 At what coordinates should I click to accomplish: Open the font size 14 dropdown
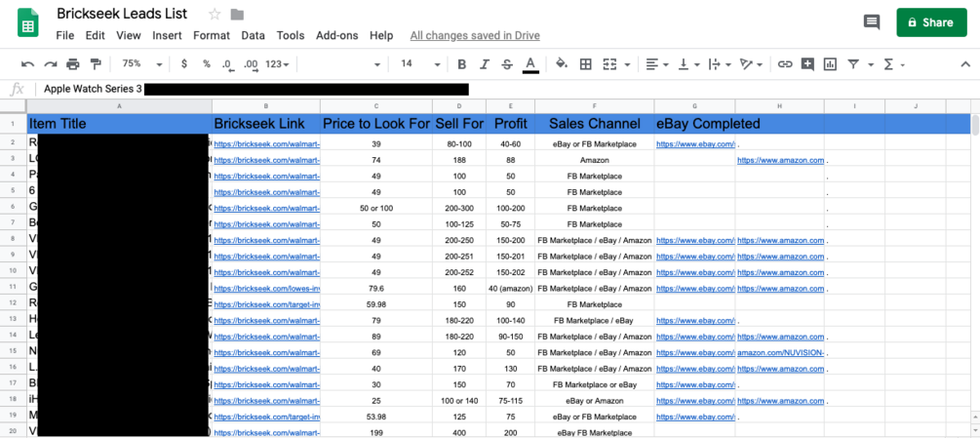(420, 63)
